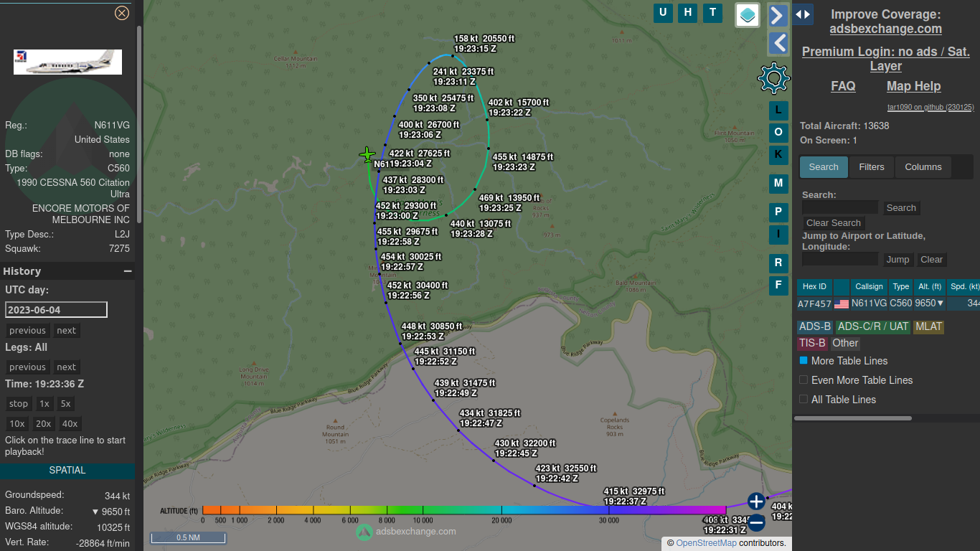The height and width of the screenshot is (551, 980).
Task: Toggle the P map button
Action: pos(778,212)
